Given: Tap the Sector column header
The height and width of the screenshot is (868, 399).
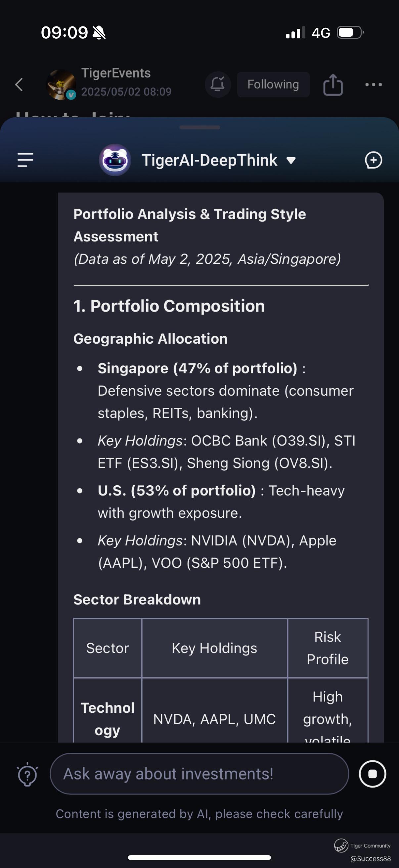Looking at the screenshot, I should (108, 648).
